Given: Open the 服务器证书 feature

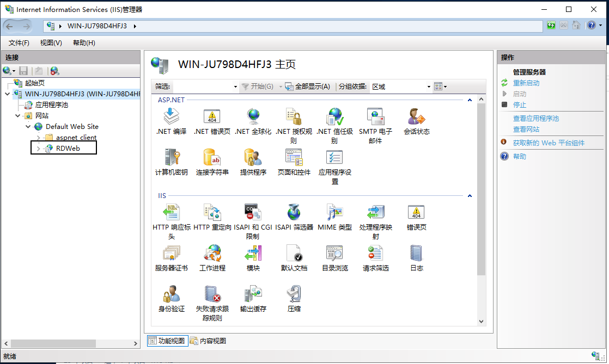Looking at the screenshot, I should pos(172,253).
